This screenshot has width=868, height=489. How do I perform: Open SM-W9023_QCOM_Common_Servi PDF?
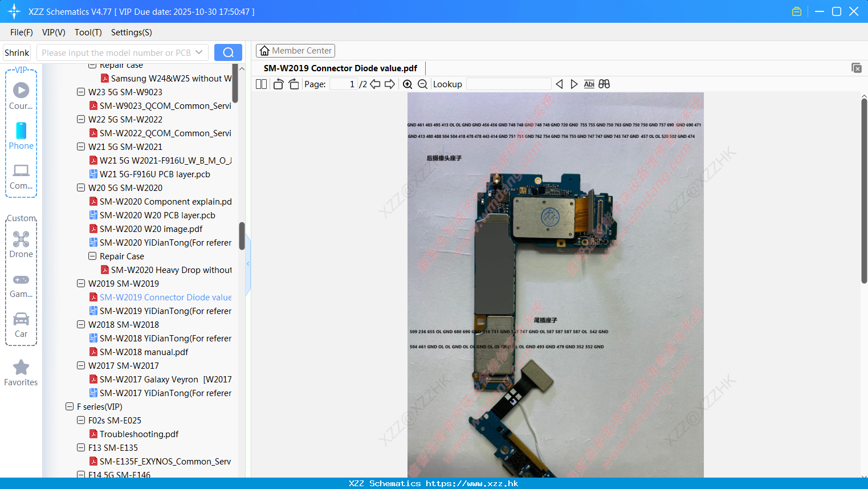(x=160, y=106)
